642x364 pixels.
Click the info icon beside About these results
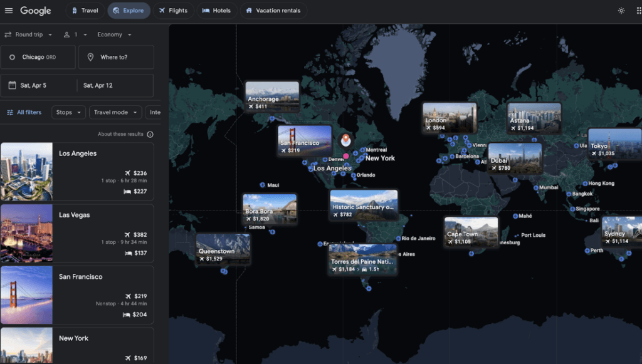coord(150,134)
